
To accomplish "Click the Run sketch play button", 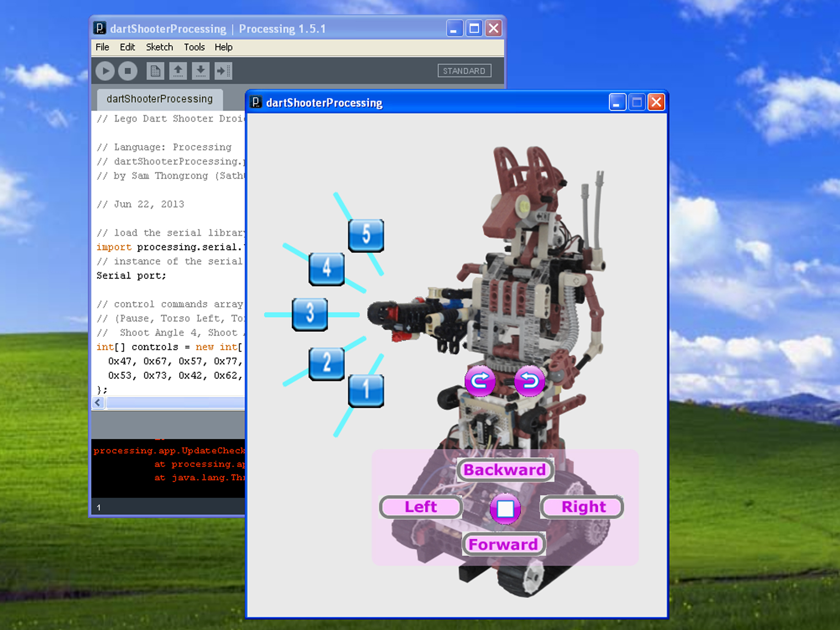I will (105, 71).
